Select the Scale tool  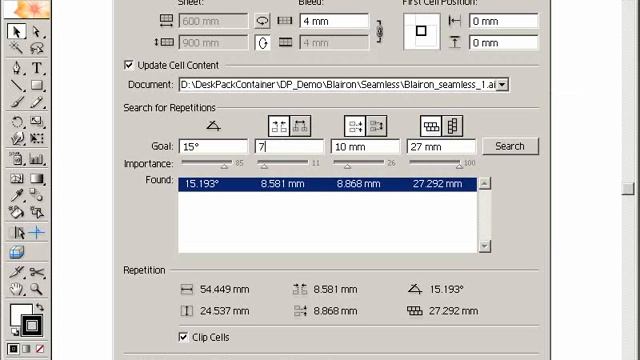point(36,122)
